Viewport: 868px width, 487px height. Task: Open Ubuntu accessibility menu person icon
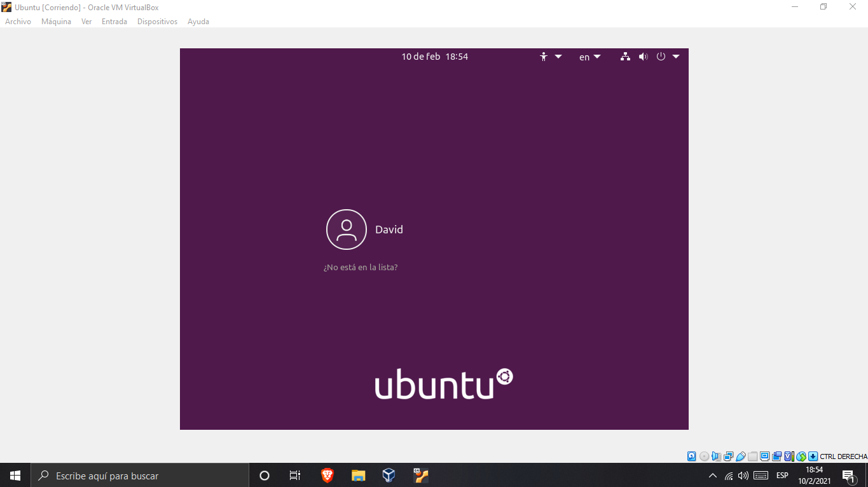pyautogui.click(x=544, y=57)
